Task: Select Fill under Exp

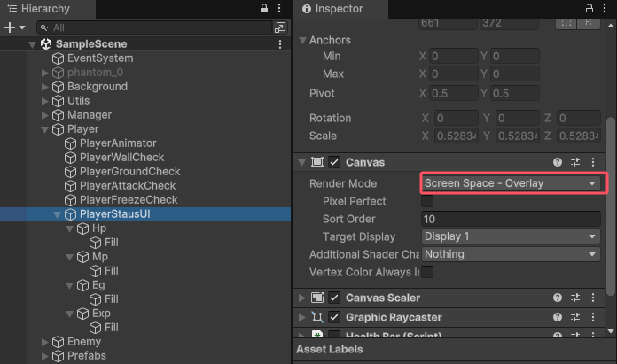Action: [111, 328]
